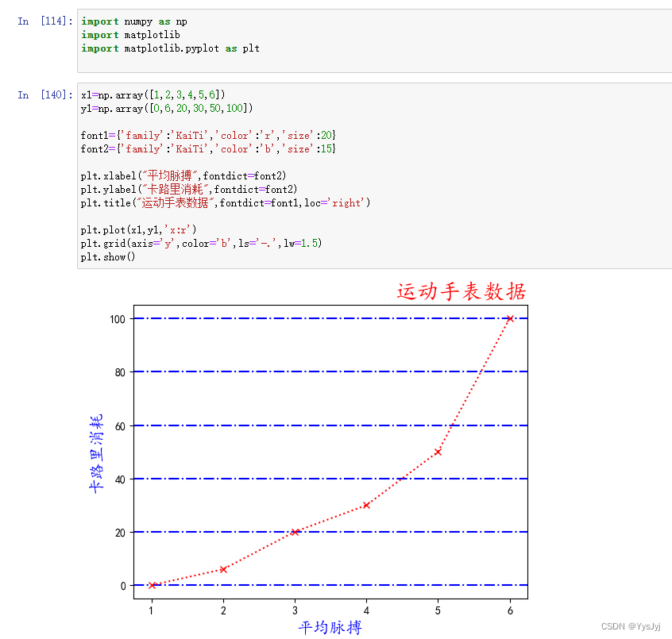Click the x-axis tick label 4
Image resolution: width=672 pixels, height=639 pixels.
pyautogui.click(x=366, y=610)
